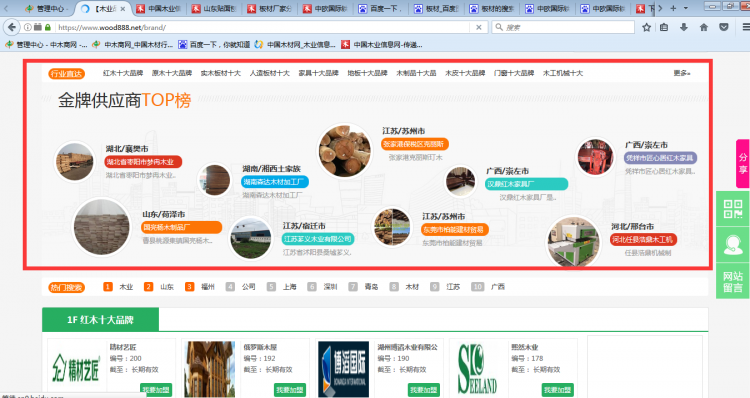The image size is (750, 398).
Task: Stop loading with the X button
Action: coord(478,27)
